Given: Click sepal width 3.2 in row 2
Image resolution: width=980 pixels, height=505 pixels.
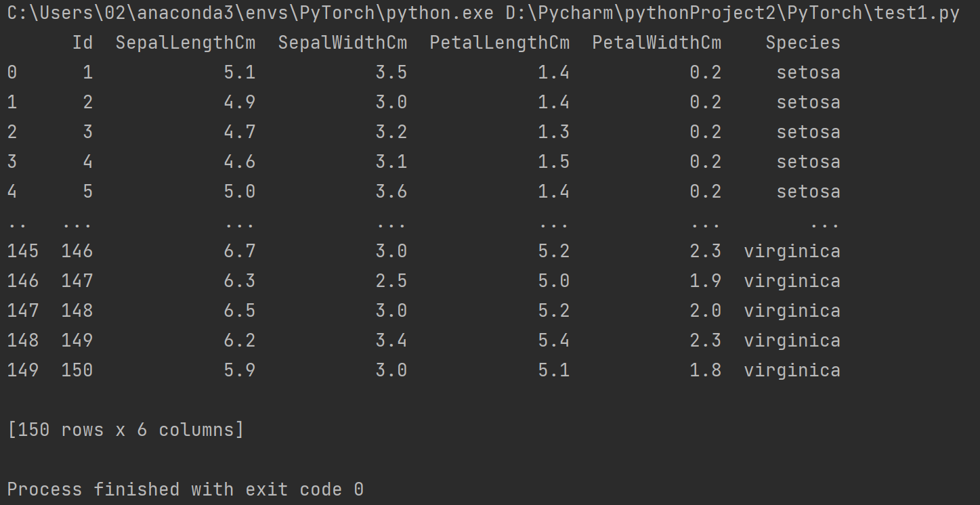Looking at the screenshot, I should tap(391, 132).
